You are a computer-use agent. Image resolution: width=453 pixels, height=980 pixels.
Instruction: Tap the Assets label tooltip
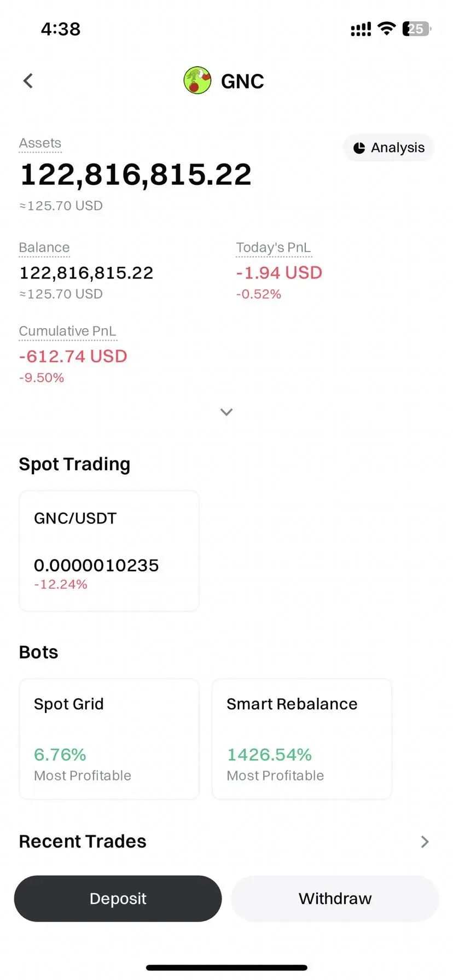[40, 143]
